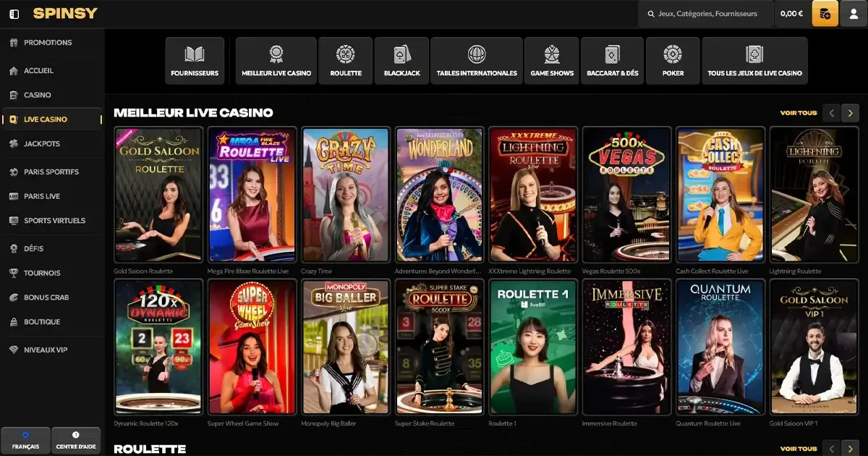The image size is (868, 456).
Task: Open Monopoly Big Baller thumbnail
Action: pos(346,347)
